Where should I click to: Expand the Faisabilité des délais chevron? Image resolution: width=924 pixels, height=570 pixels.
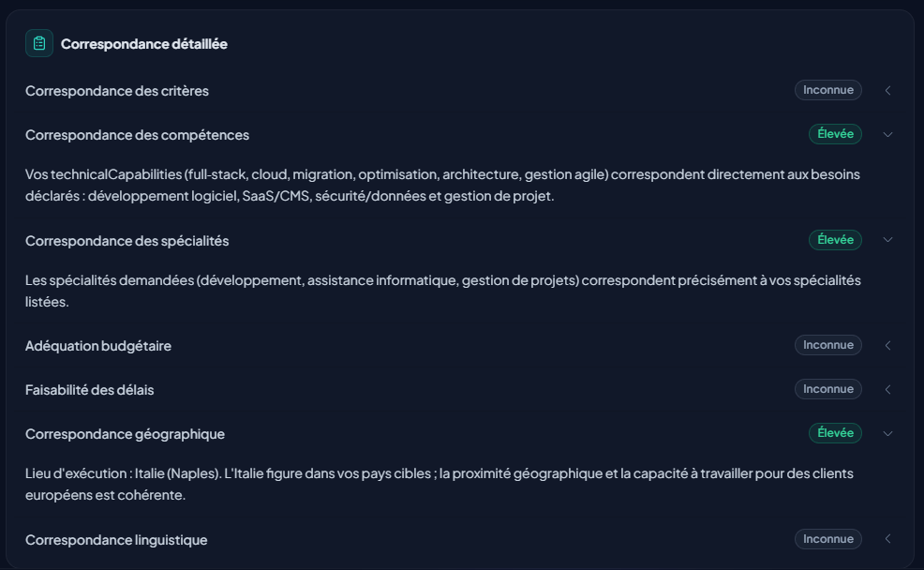[887, 389]
